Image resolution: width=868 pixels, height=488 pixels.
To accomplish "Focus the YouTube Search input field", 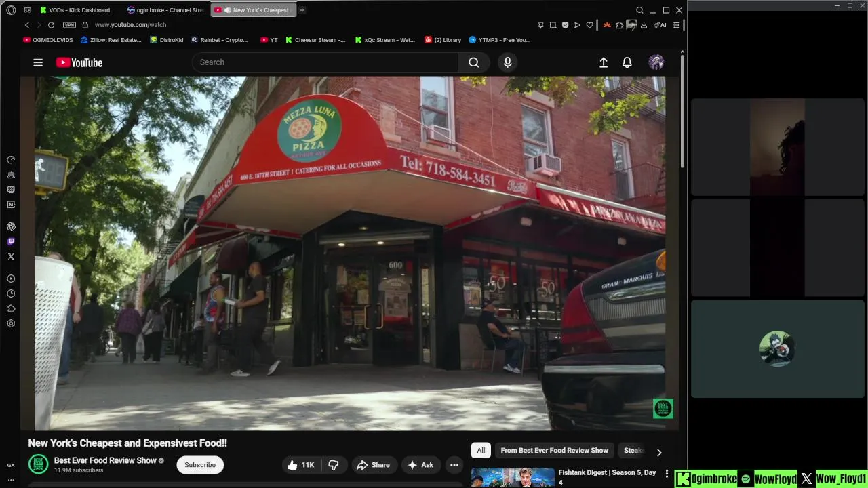I will tap(325, 62).
